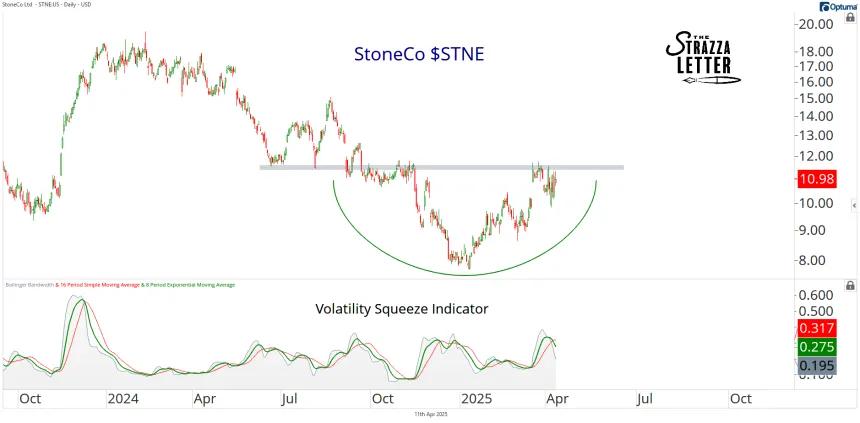Click the red 0.317 indicator value label
This screenshot has height=423, width=860.
click(817, 328)
